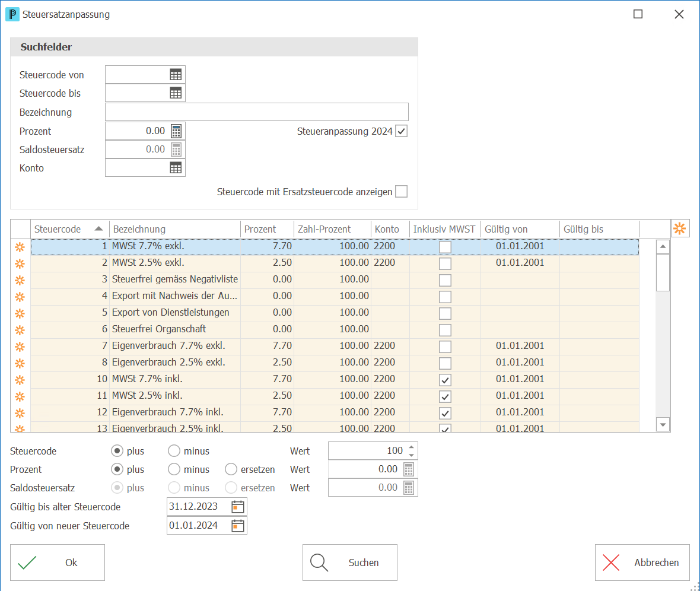Open calendar for Gültig von neuer Steuercode
700x591 pixels.
(x=237, y=525)
